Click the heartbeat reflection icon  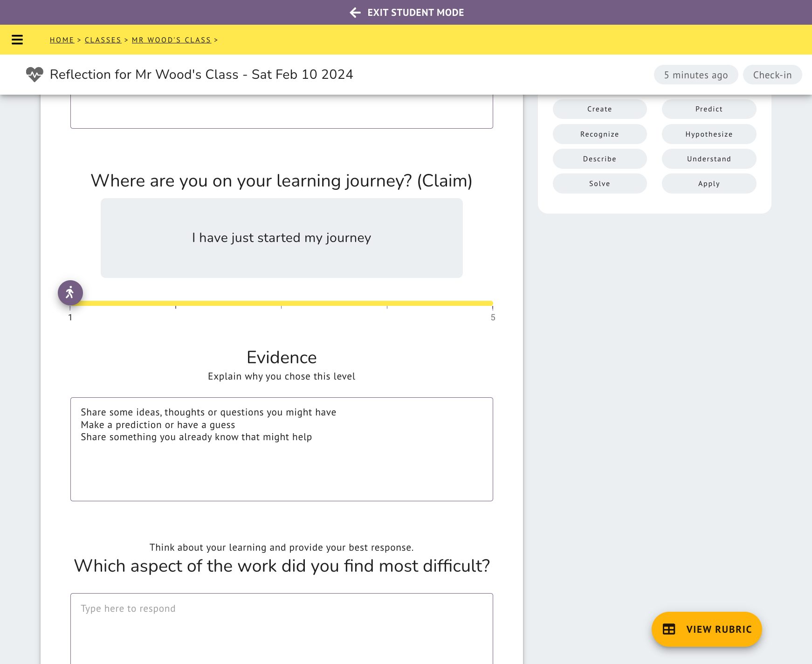34,75
